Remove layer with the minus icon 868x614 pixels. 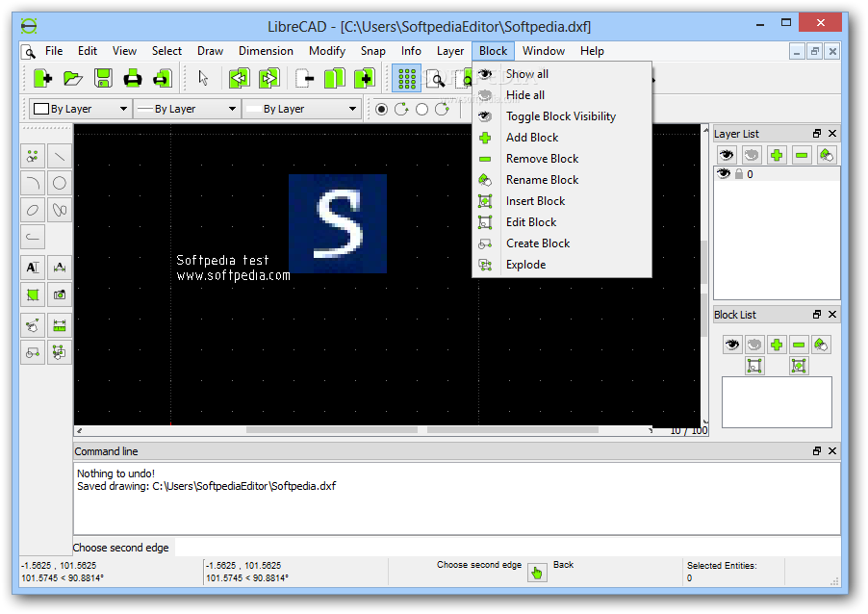(x=801, y=155)
